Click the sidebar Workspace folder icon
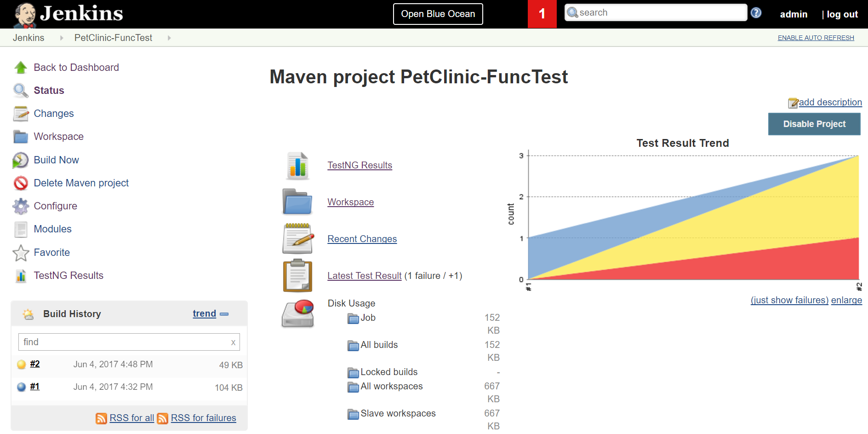The height and width of the screenshot is (434, 868). (x=21, y=137)
